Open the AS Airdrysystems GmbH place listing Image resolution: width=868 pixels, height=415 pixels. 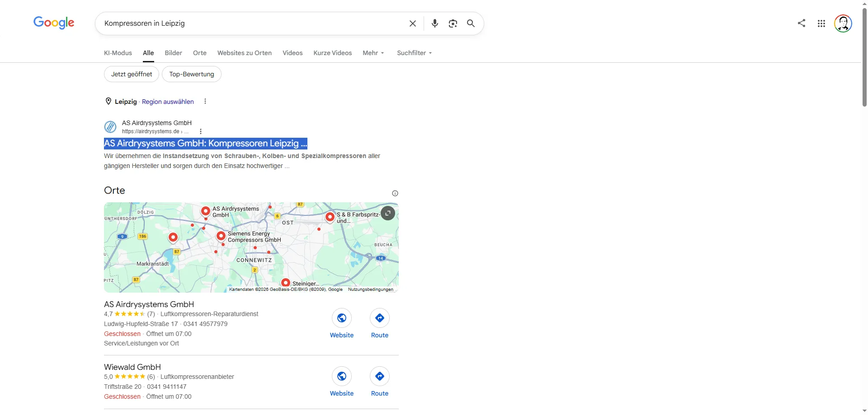[x=149, y=304]
